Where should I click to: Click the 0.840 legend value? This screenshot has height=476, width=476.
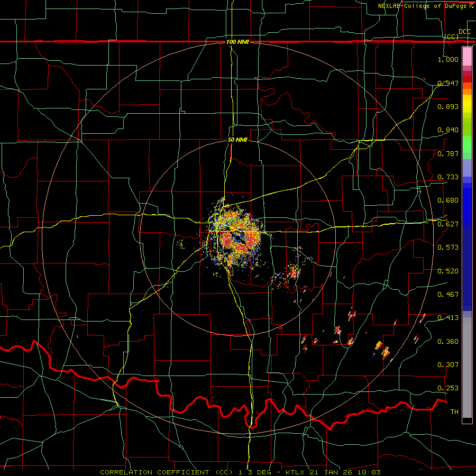point(448,130)
